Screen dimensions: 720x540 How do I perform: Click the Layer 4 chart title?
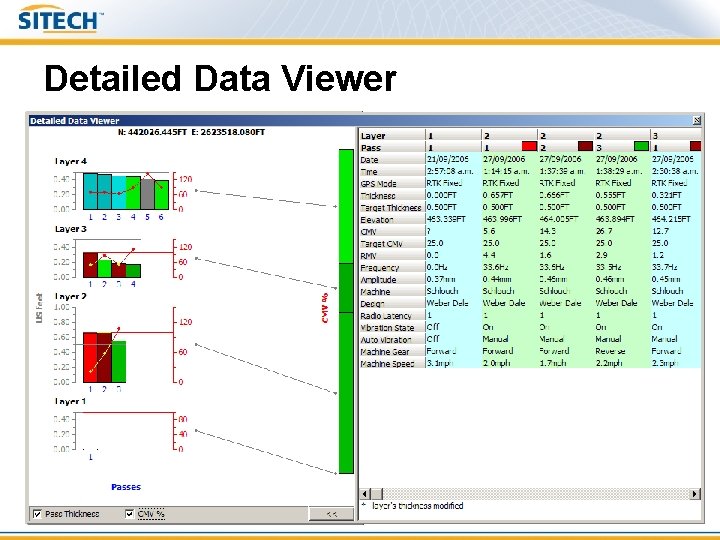coord(71,162)
